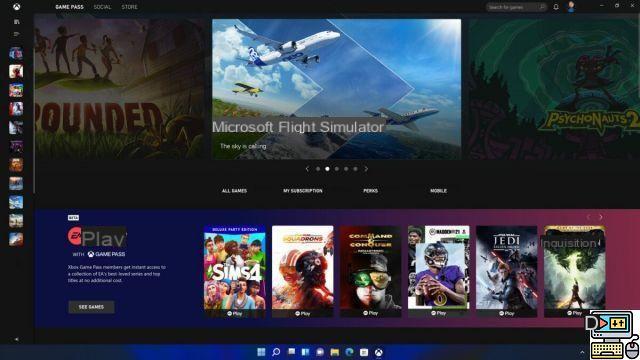Play Command & Conquer Remastered
640x360 pixels.
(x=371, y=313)
